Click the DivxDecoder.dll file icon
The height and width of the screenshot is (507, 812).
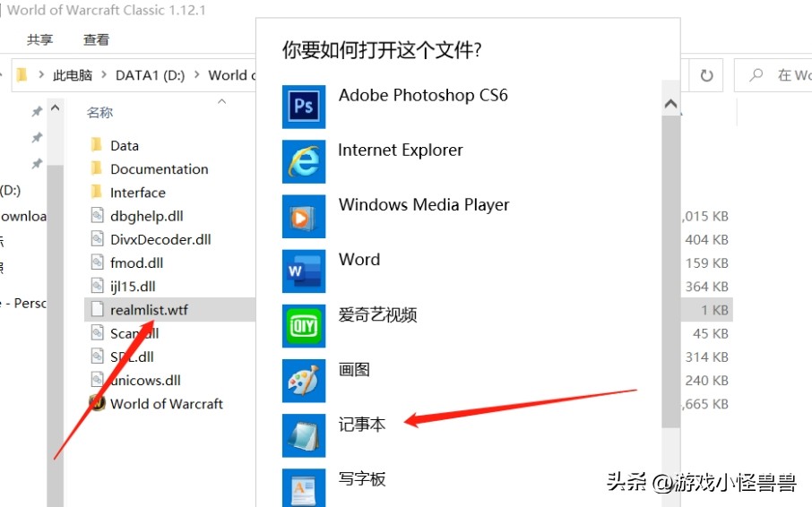(x=97, y=238)
